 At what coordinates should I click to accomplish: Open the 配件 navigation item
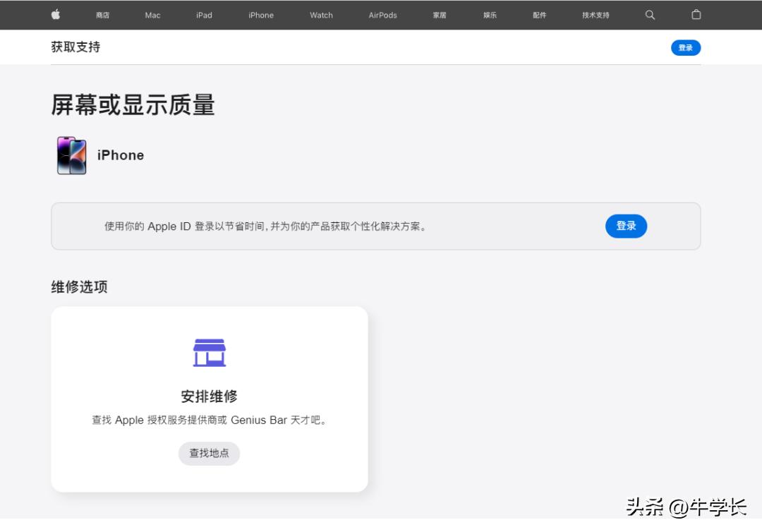click(x=539, y=14)
